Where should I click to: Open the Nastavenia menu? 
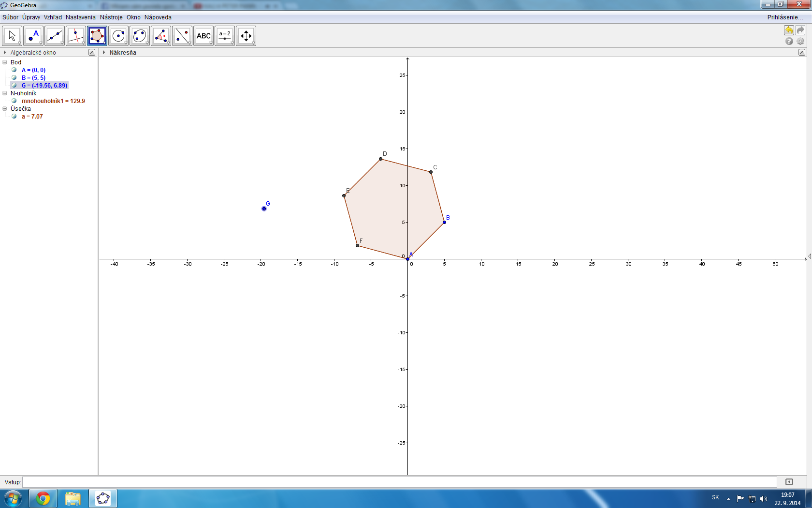point(81,17)
